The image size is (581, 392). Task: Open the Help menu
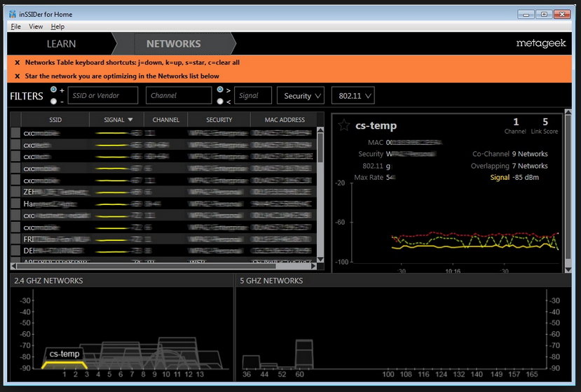57,27
